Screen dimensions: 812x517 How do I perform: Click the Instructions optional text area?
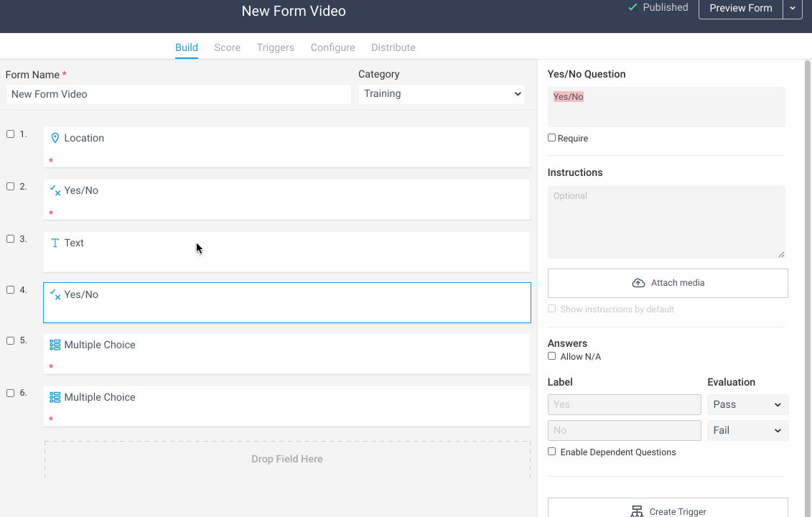666,222
